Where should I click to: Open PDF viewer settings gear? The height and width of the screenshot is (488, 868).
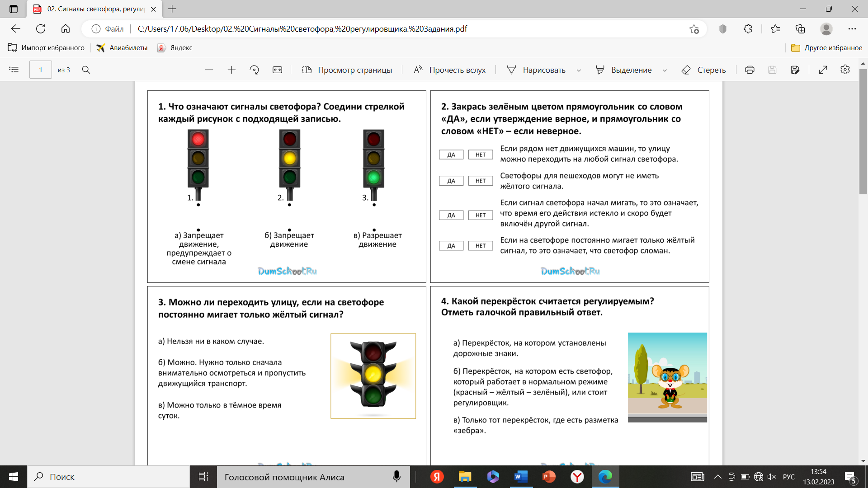coord(845,70)
